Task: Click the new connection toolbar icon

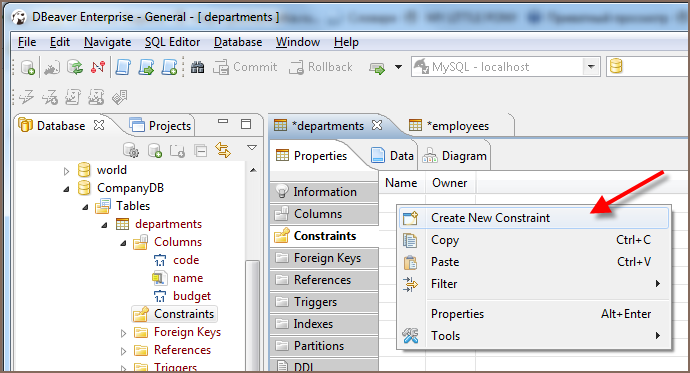Action: [28, 67]
